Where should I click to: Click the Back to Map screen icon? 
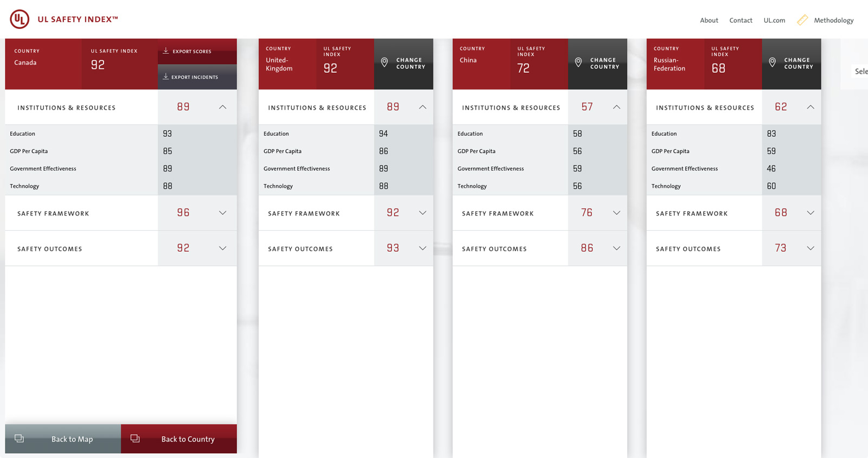[20, 438]
